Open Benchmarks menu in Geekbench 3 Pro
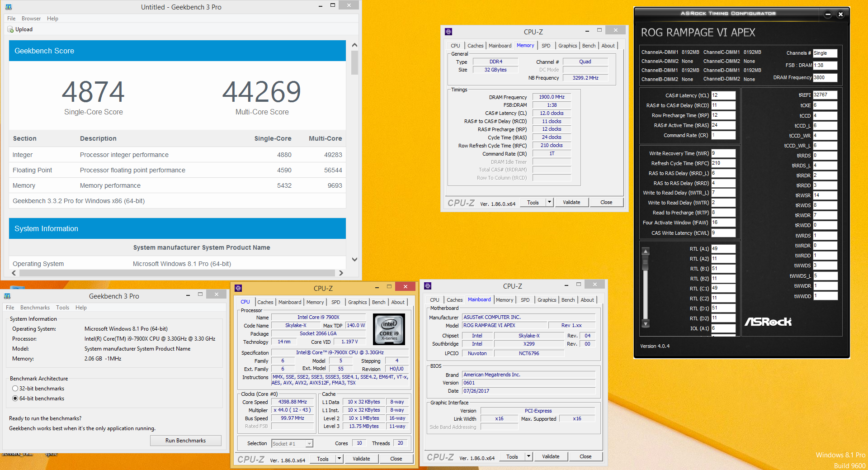The height and width of the screenshot is (470, 868). pos(35,308)
